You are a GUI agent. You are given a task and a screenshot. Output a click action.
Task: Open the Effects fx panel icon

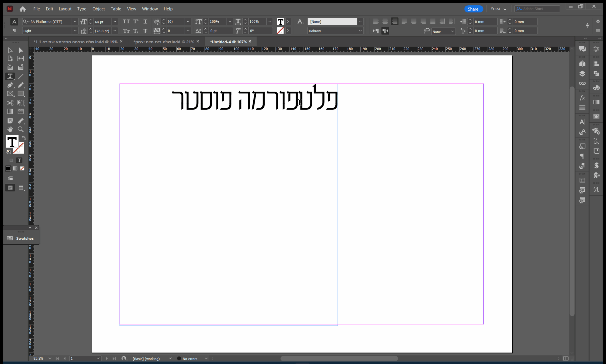point(582,98)
